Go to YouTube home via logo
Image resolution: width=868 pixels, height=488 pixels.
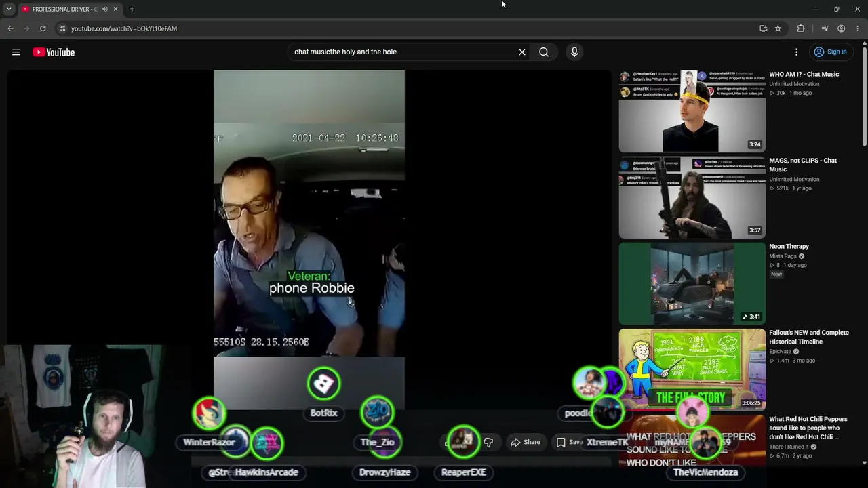(x=54, y=52)
